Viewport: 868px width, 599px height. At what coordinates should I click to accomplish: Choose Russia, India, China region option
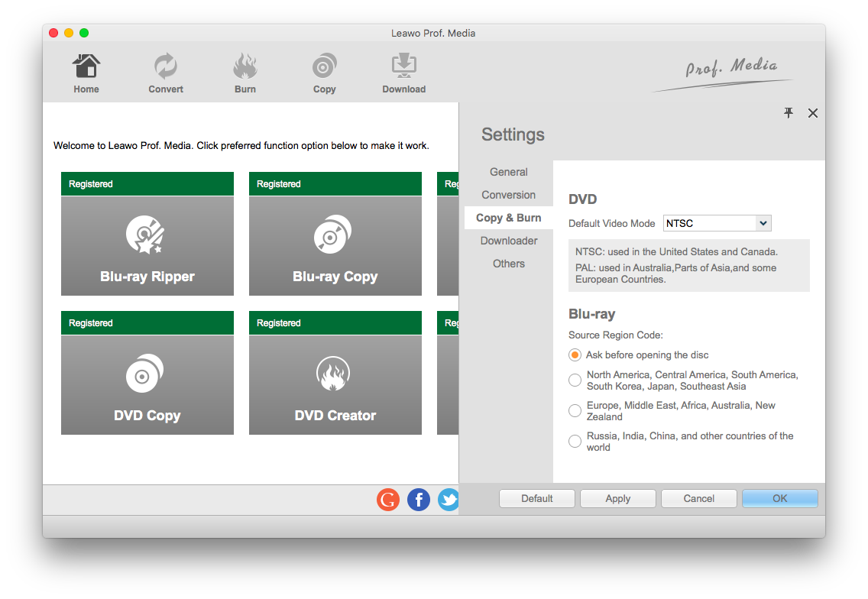pos(575,442)
